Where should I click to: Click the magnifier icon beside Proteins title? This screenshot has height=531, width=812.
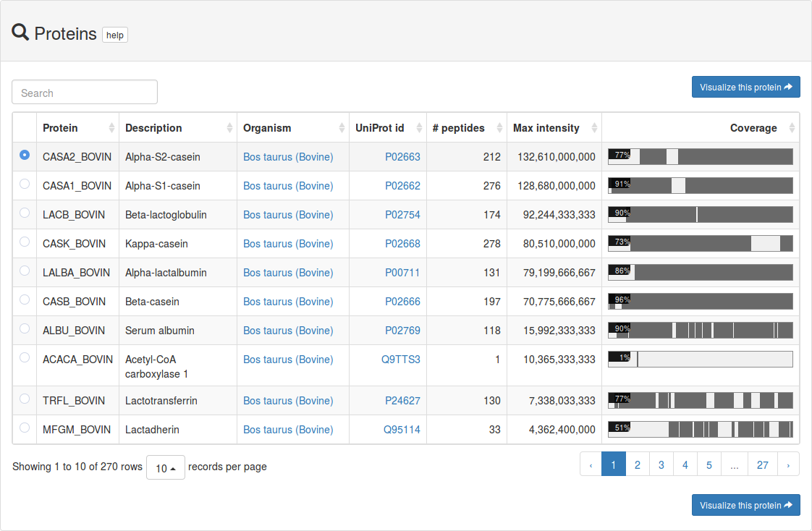(x=20, y=33)
